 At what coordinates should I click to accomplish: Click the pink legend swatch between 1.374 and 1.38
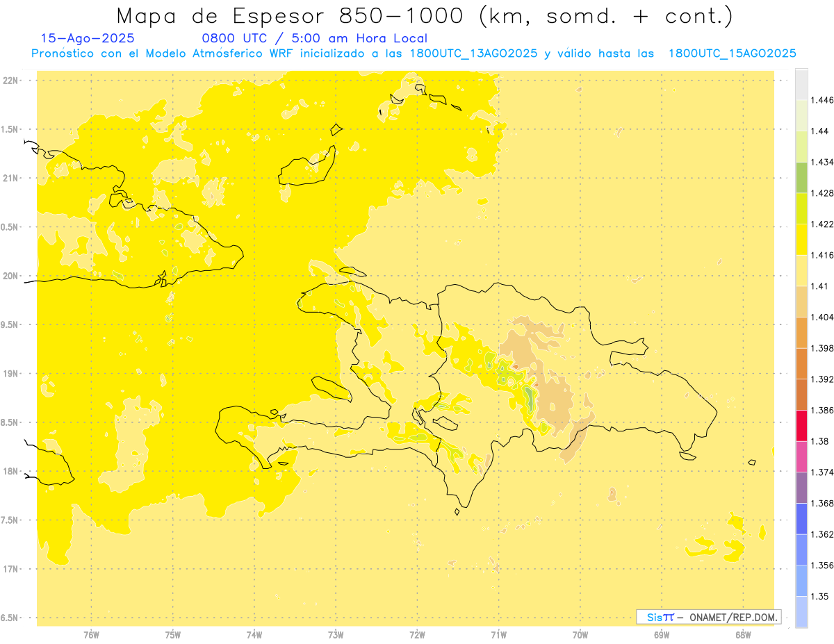pos(801,456)
